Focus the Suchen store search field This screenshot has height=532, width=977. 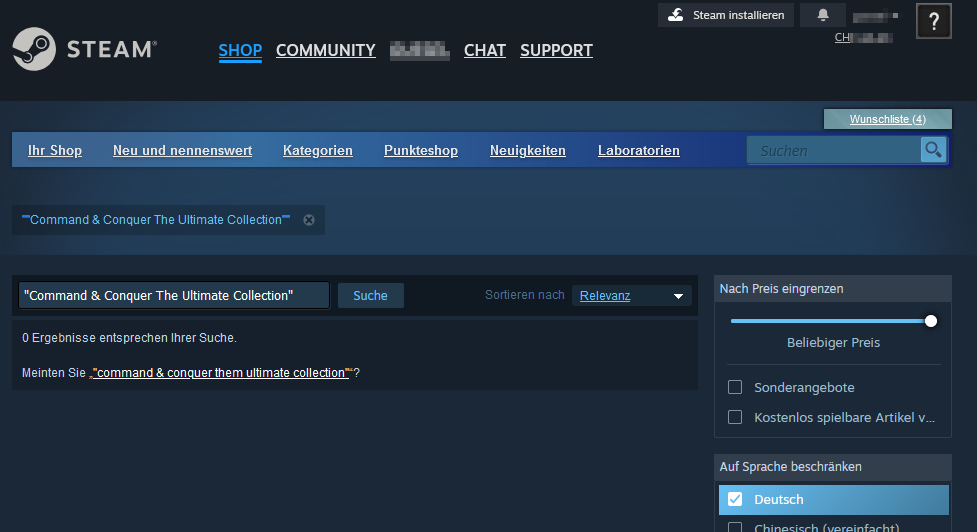pyautogui.click(x=834, y=150)
